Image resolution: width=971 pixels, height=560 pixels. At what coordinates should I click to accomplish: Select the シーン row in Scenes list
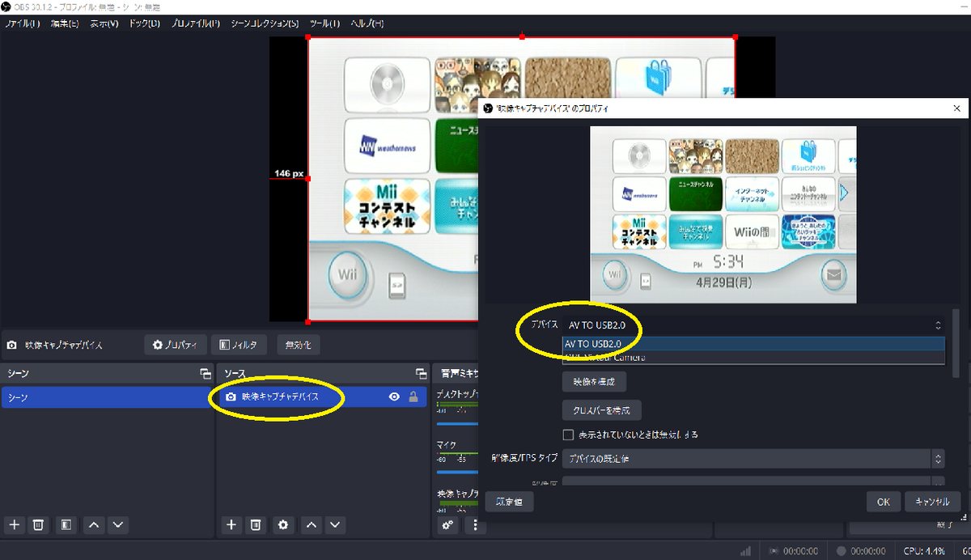108,397
